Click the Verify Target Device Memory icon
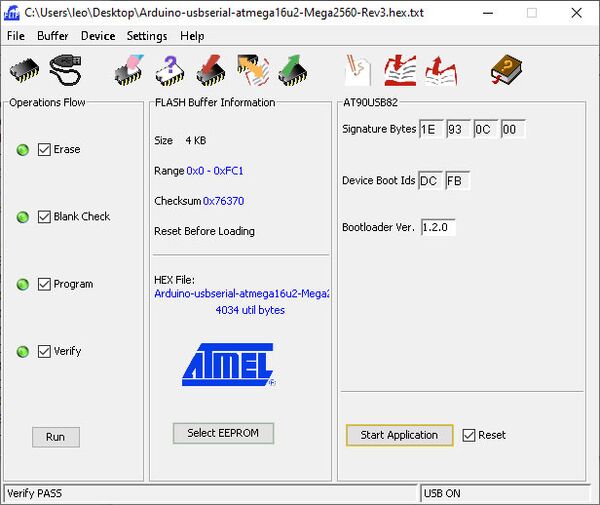600x505 pixels. [253, 70]
